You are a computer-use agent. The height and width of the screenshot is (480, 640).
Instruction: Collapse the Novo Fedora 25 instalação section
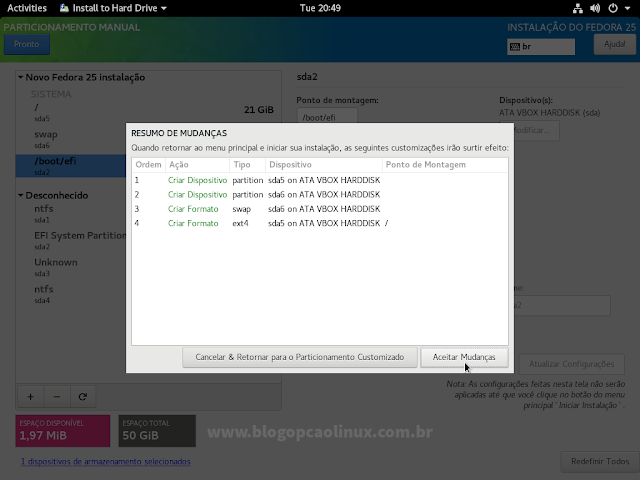20,77
